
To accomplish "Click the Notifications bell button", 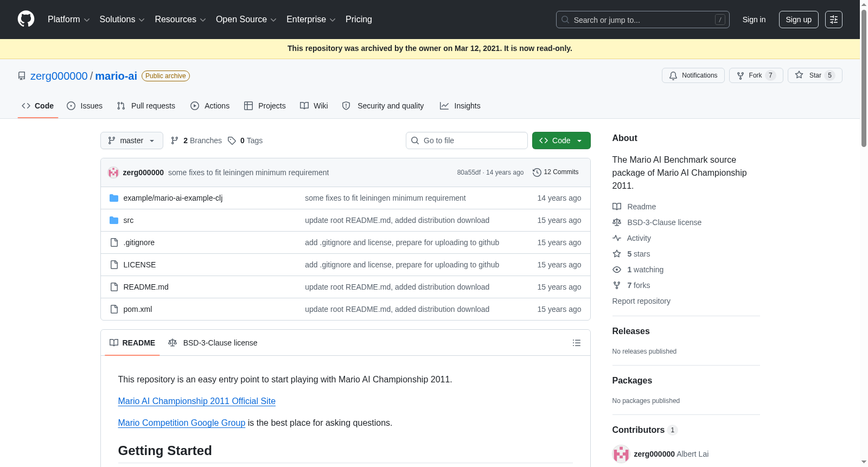I will pyautogui.click(x=693, y=75).
